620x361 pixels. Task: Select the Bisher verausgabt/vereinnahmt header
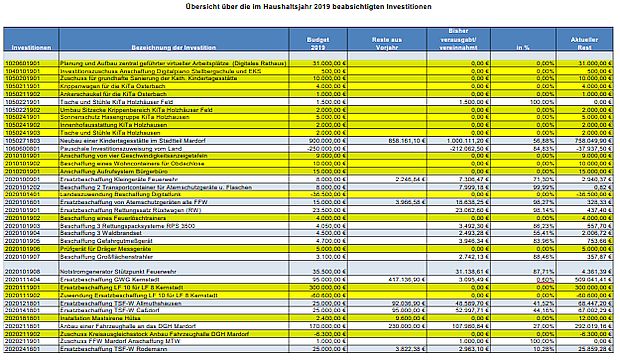[x=458, y=40]
